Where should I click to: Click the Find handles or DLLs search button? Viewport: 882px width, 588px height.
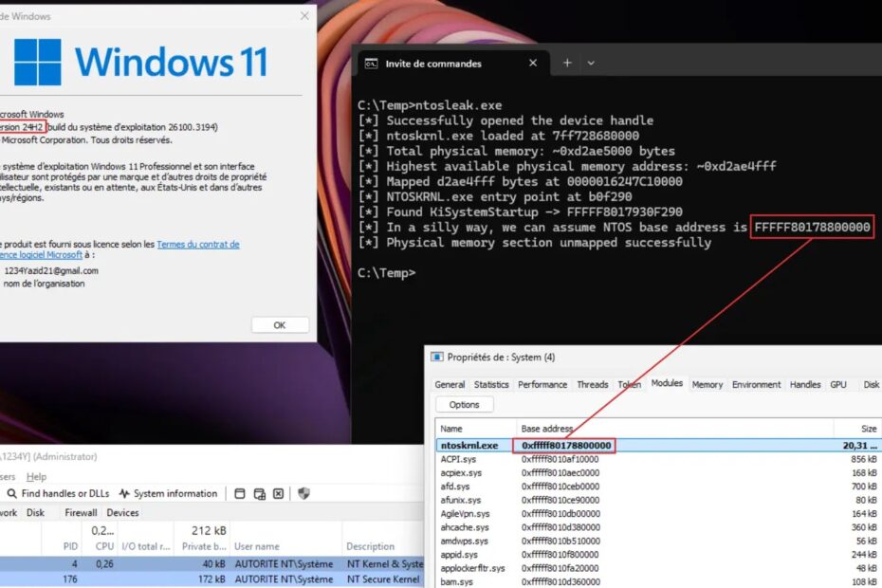[58, 493]
